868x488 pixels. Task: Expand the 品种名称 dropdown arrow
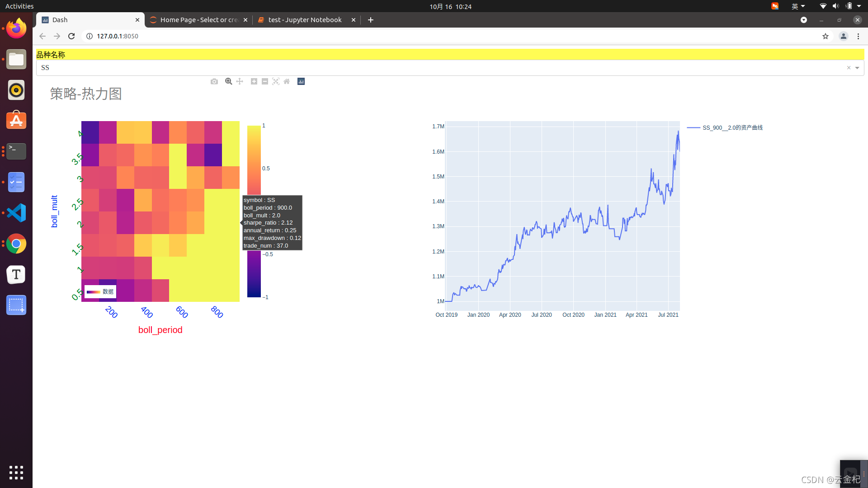pyautogui.click(x=857, y=68)
